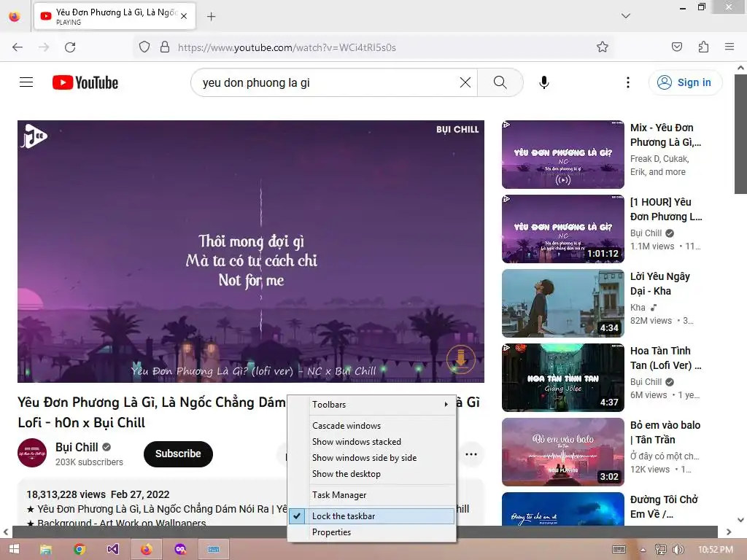Open tracking protection shield icon
Screen dimensions: 747x560
[144, 47]
